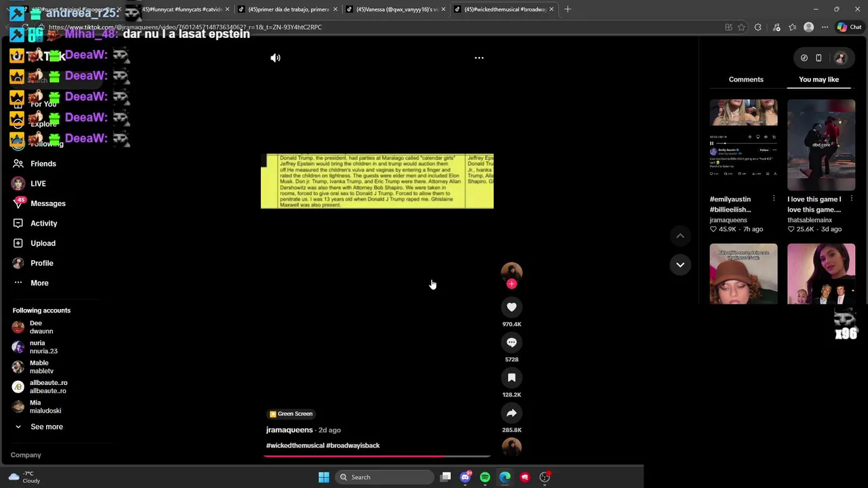Open the jramaqueens username below the video
The image size is (868, 488).
point(290,430)
